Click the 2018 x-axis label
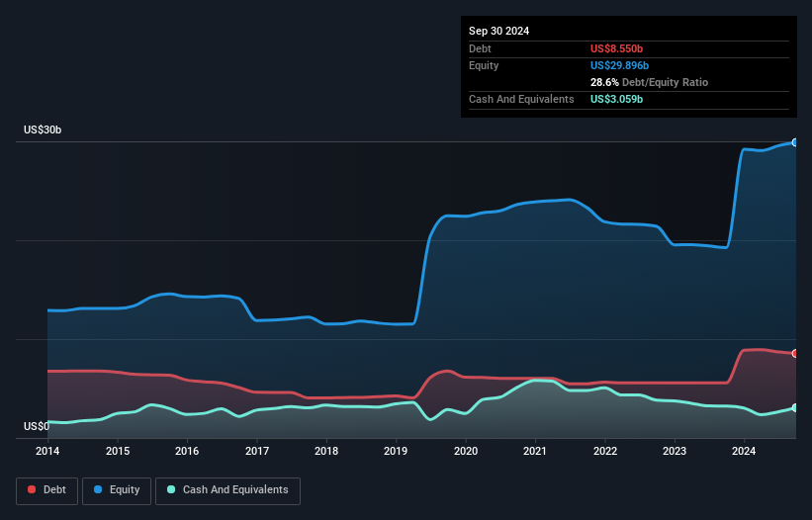The width and height of the screenshot is (812, 520). [x=326, y=451]
